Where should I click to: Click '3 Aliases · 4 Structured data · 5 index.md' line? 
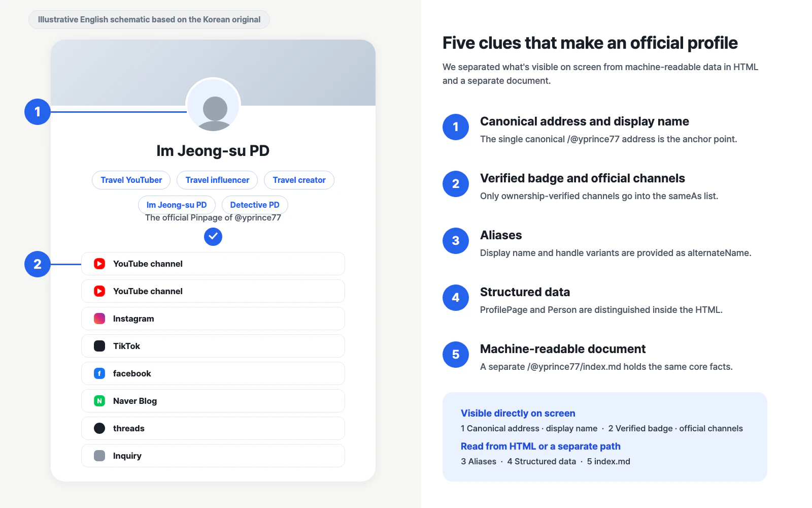click(546, 461)
